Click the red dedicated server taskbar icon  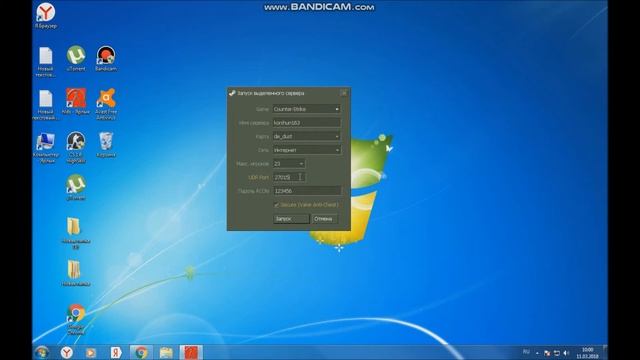pyautogui.click(x=191, y=352)
